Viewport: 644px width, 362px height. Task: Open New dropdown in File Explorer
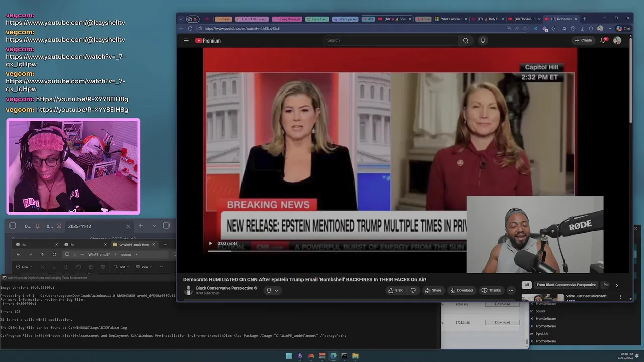click(24, 267)
